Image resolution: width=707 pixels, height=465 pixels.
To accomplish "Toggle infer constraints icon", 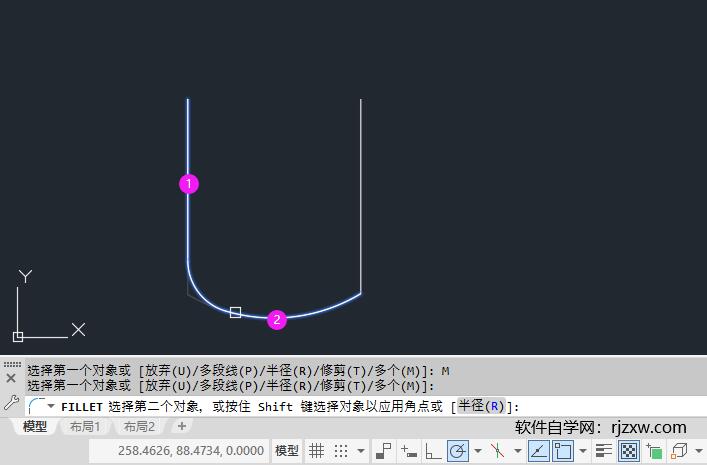I will pos(384,451).
